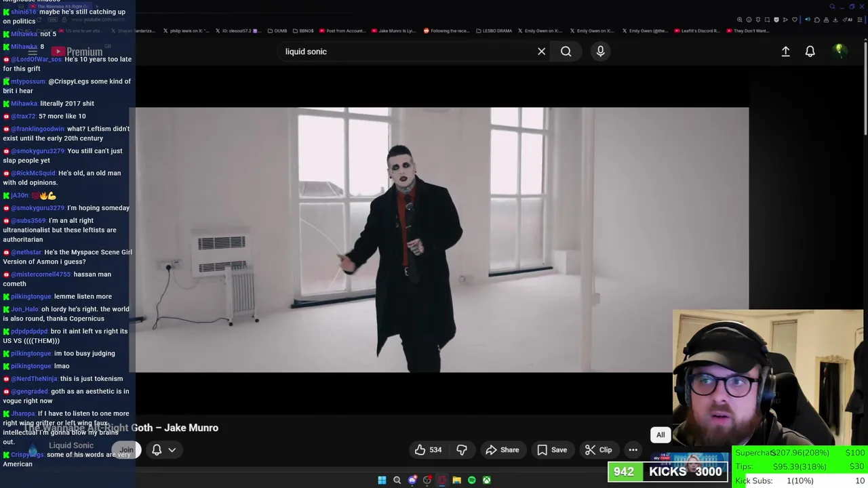
Task: Dislike the video
Action: 462,450
